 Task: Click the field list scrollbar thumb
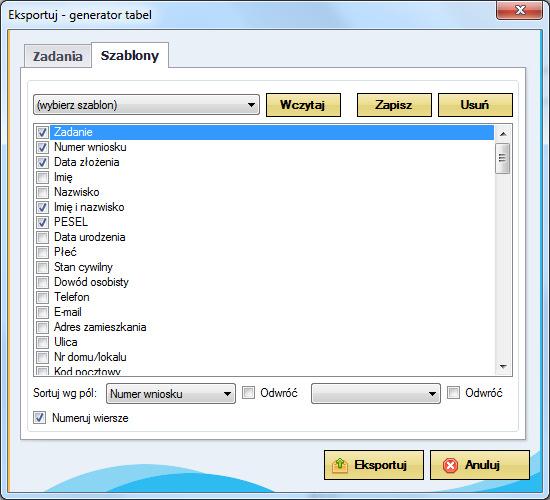pos(503,158)
